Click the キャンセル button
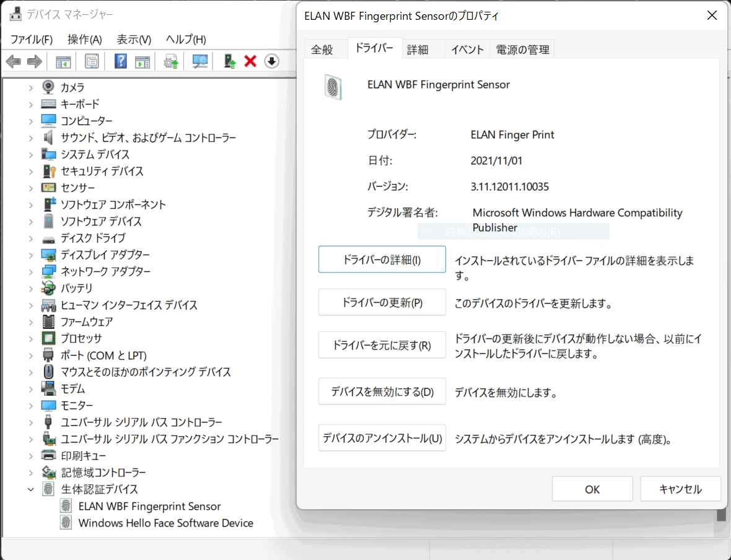The image size is (731, 560). click(x=680, y=489)
